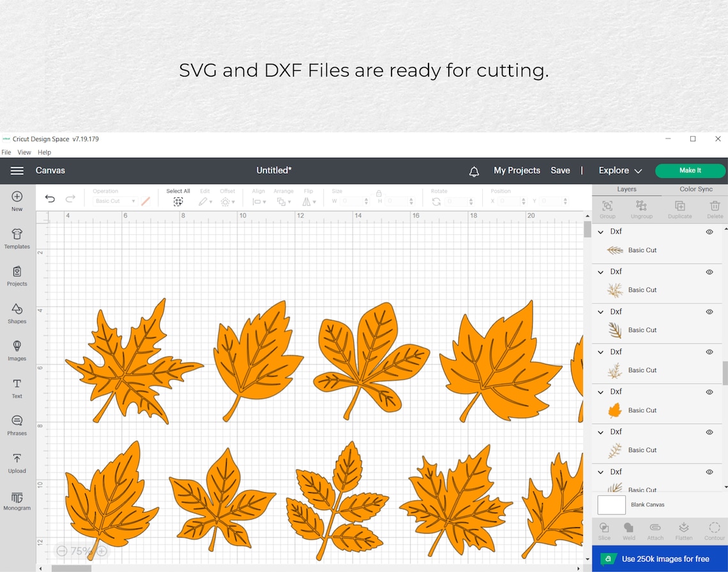Open the Operation dropdown

(x=115, y=200)
